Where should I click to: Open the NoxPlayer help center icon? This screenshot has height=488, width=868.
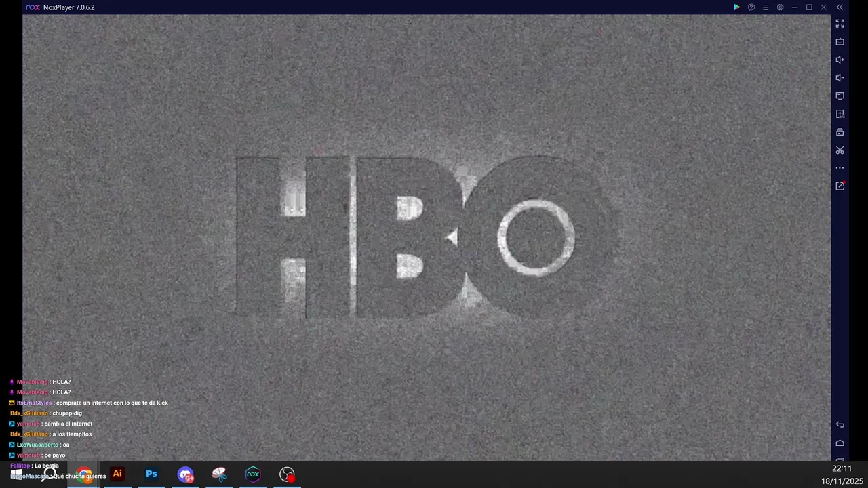(751, 7)
